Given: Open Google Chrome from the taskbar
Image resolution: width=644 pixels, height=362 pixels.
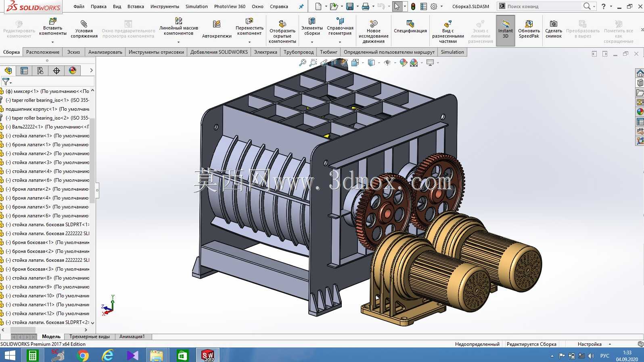Looking at the screenshot, I should click(x=83, y=355).
